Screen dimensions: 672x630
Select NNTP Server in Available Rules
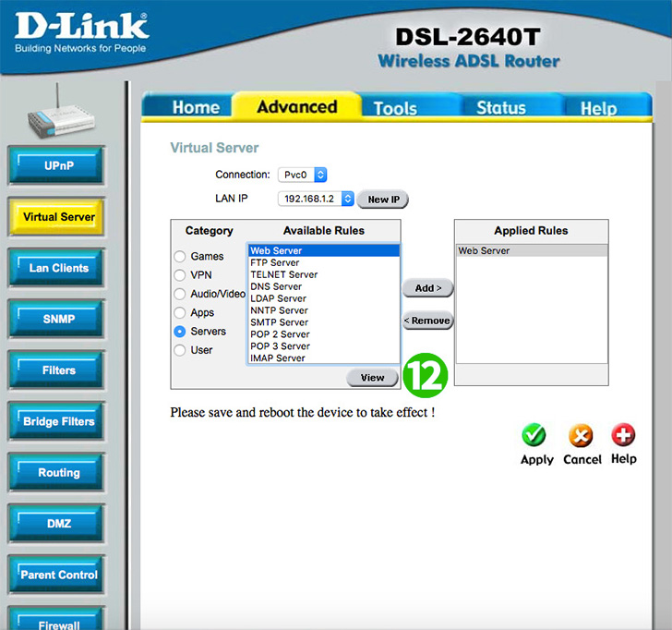324,310
